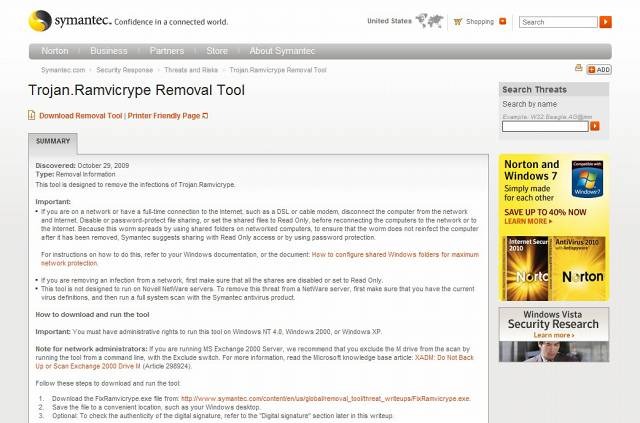The width and height of the screenshot is (640, 423).
Task: Focus the Search by name threat field
Action: pyautogui.click(x=545, y=127)
